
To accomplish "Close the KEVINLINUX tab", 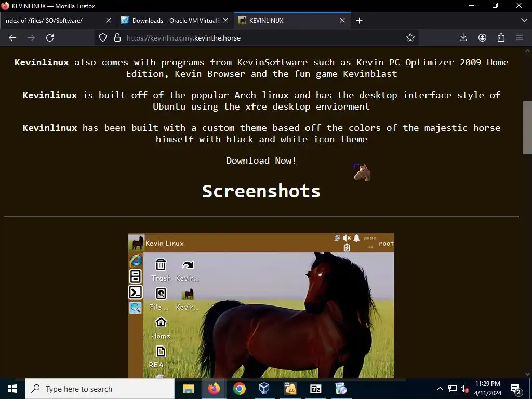I will (342, 21).
